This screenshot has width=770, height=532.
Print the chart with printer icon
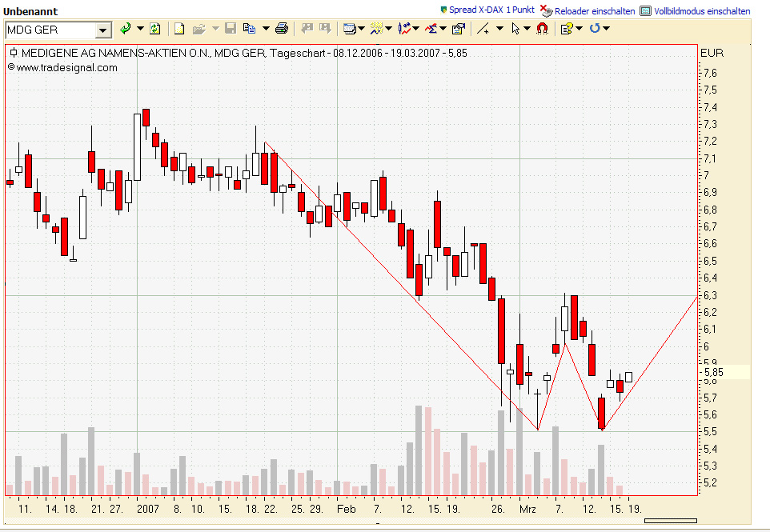click(x=281, y=29)
